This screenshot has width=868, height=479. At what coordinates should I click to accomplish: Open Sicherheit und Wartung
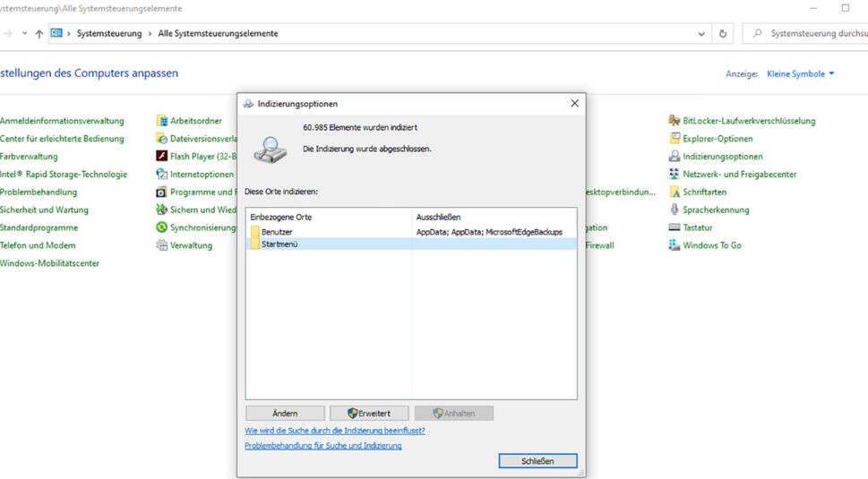click(x=44, y=210)
